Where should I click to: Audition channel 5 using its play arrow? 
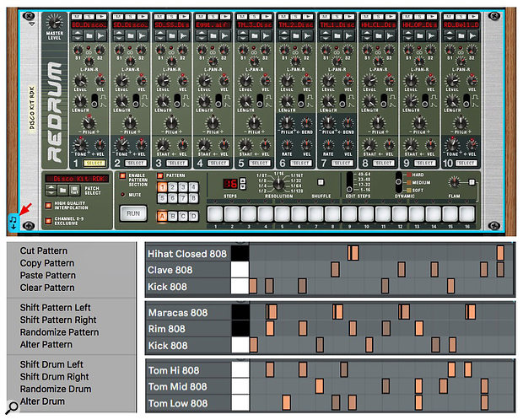[x=267, y=17]
